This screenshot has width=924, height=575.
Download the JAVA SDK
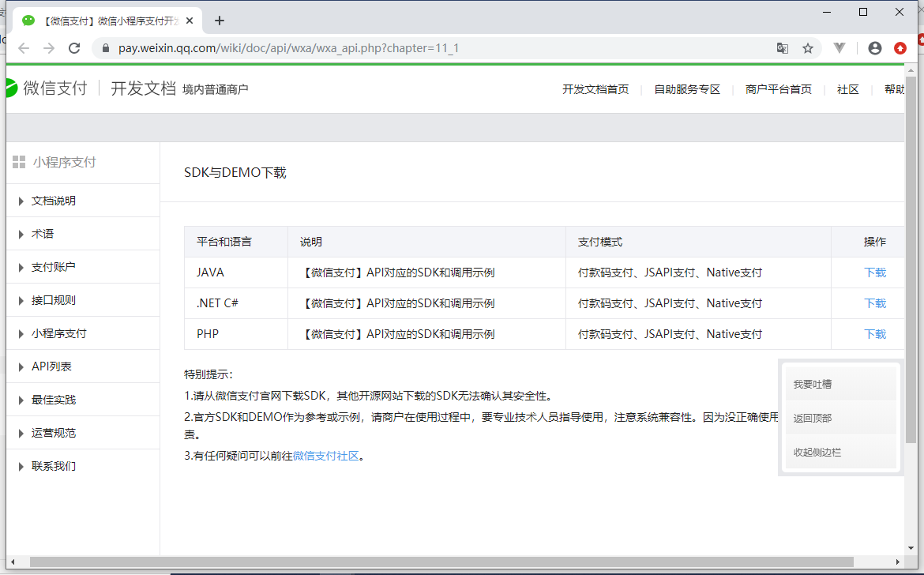875,272
